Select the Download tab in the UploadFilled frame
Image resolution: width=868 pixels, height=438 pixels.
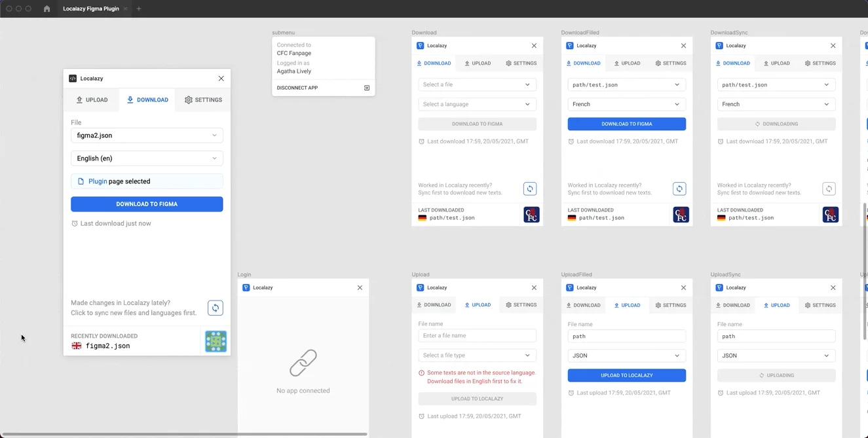click(x=583, y=305)
